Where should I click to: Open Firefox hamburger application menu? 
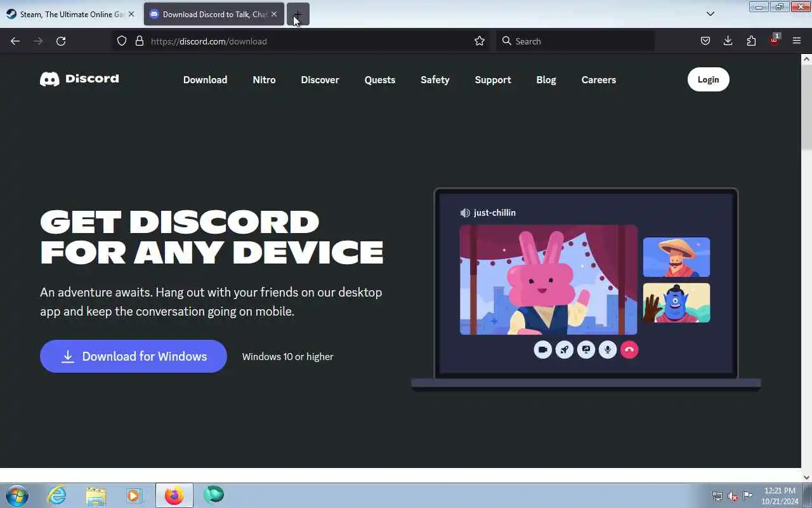pyautogui.click(x=797, y=41)
